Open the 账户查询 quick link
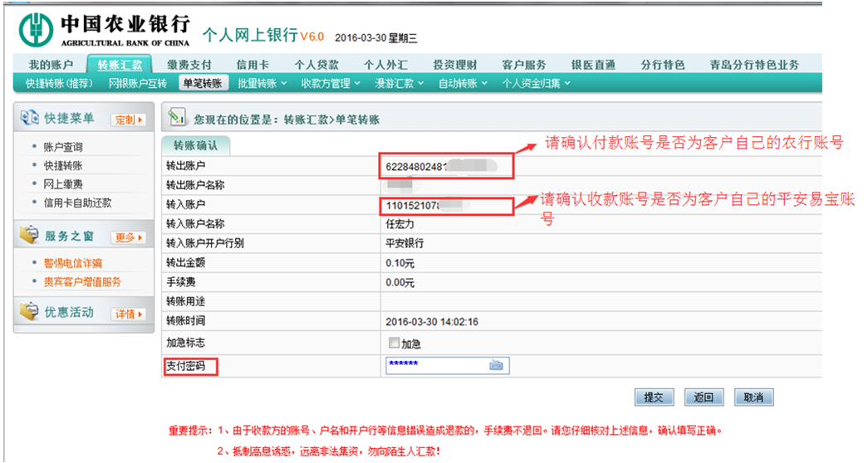Screen dimensions: 868x463 tap(63, 147)
